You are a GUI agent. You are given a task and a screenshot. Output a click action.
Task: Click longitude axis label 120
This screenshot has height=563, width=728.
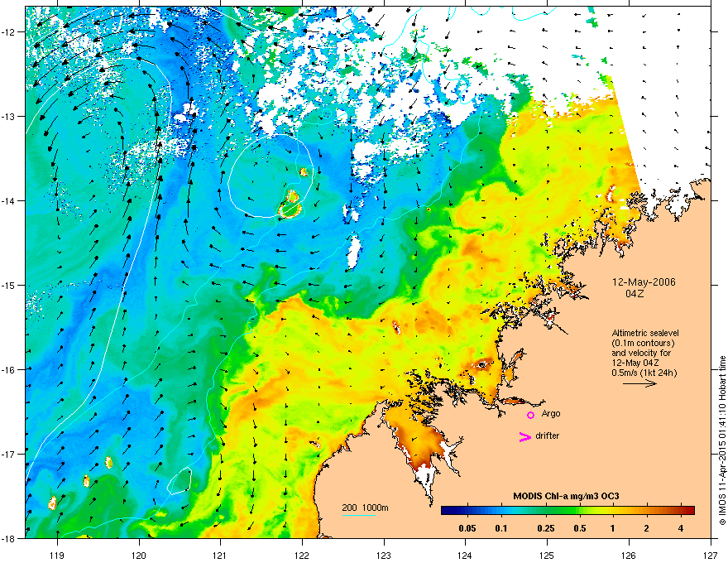[139, 555]
